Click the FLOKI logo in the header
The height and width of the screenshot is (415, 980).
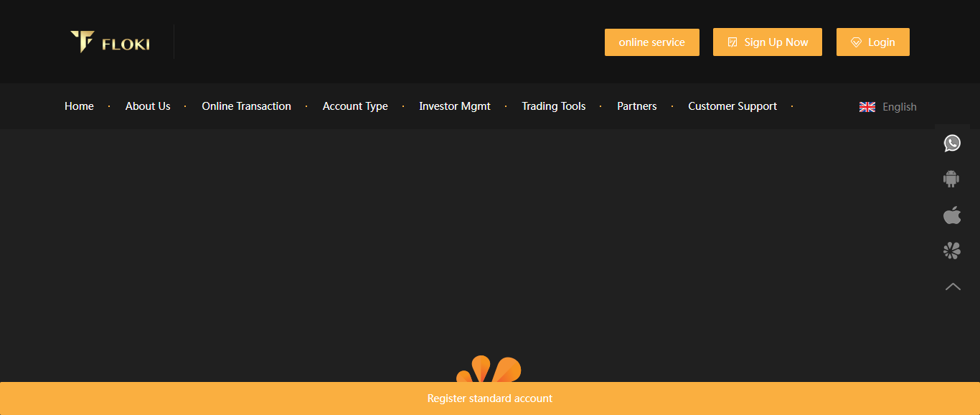[x=110, y=42]
